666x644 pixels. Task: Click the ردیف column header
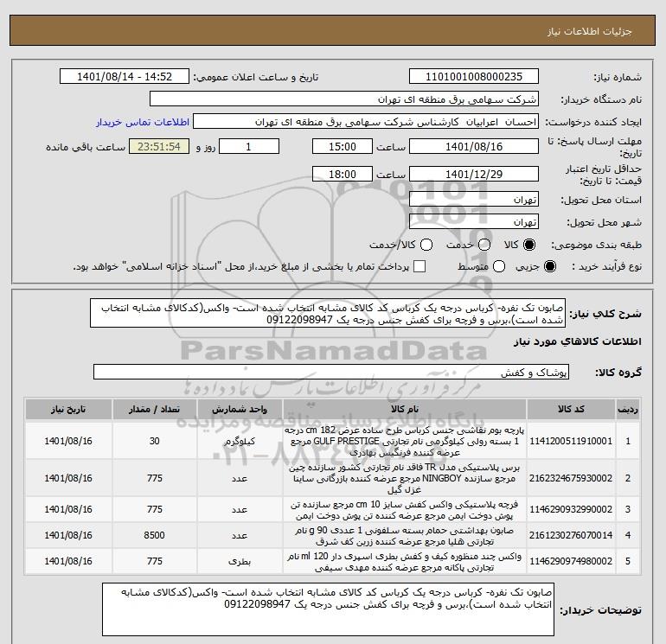coord(628,410)
